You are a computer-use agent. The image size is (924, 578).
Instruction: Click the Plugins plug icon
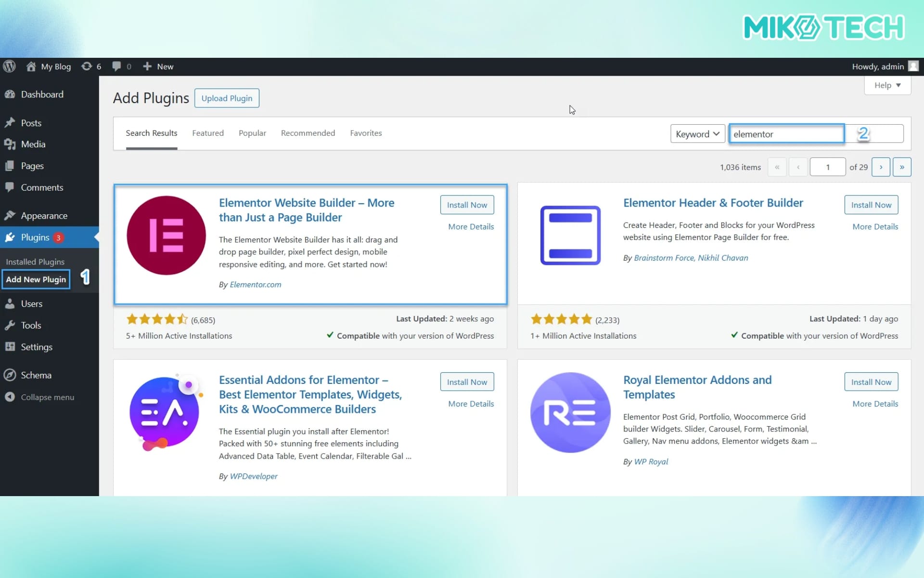pyautogui.click(x=10, y=237)
